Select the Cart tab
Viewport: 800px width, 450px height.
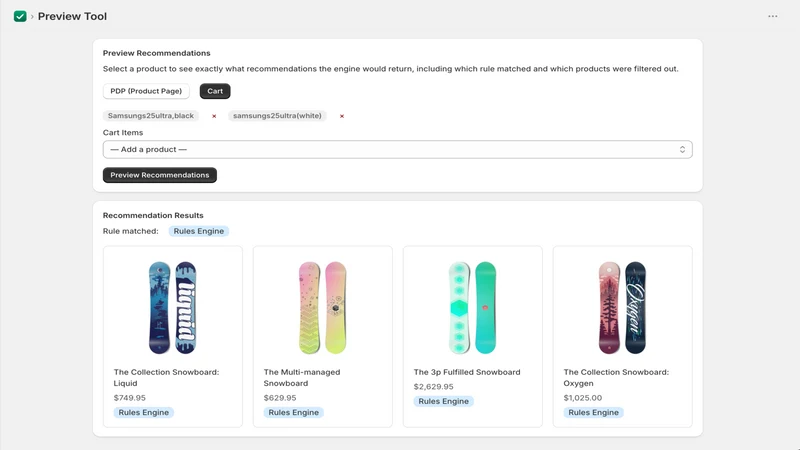(x=215, y=91)
